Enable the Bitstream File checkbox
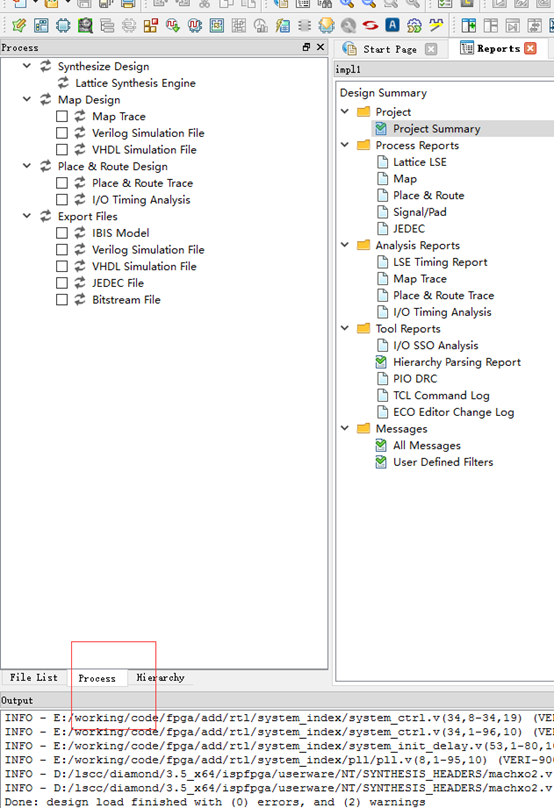554x808 pixels. tap(62, 299)
